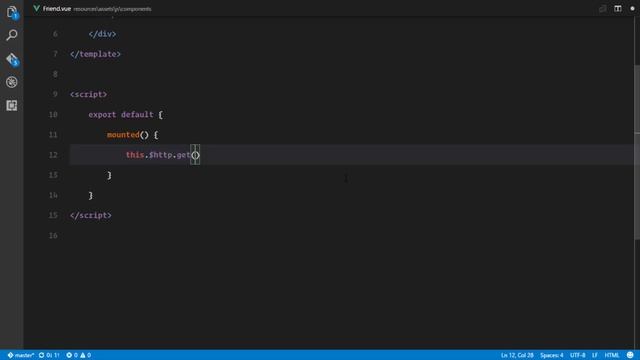The height and width of the screenshot is (360, 640).
Task: Open the Debug view in the activity bar
Action: [12, 82]
